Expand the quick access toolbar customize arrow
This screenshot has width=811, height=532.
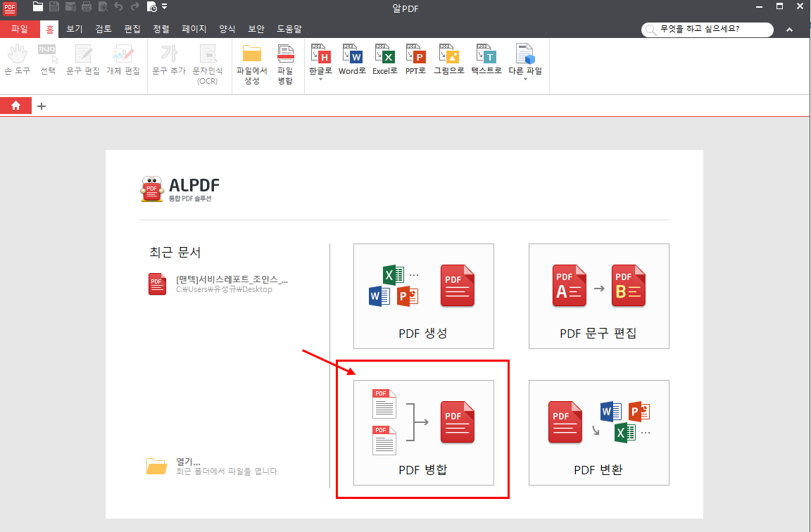click(165, 7)
